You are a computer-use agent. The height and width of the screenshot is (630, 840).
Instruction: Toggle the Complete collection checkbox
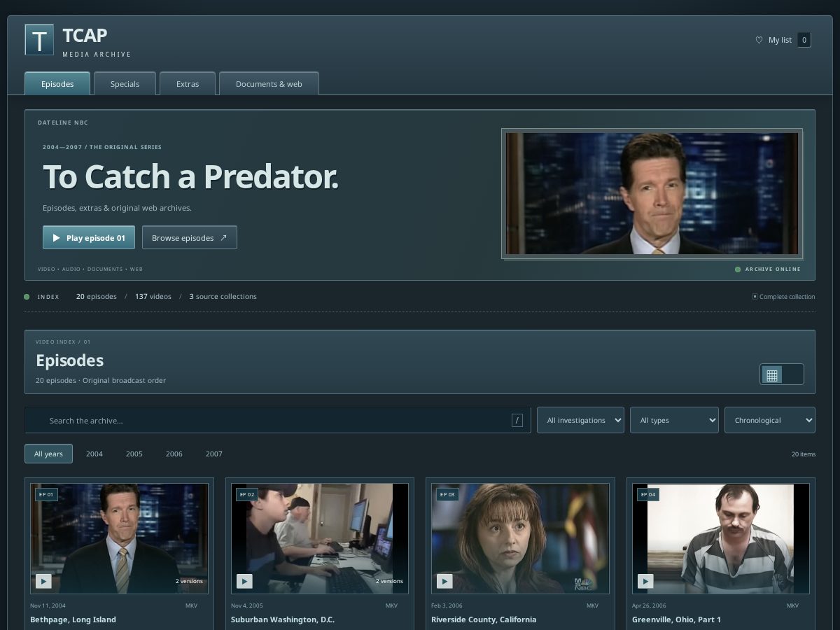[x=755, y=297]
